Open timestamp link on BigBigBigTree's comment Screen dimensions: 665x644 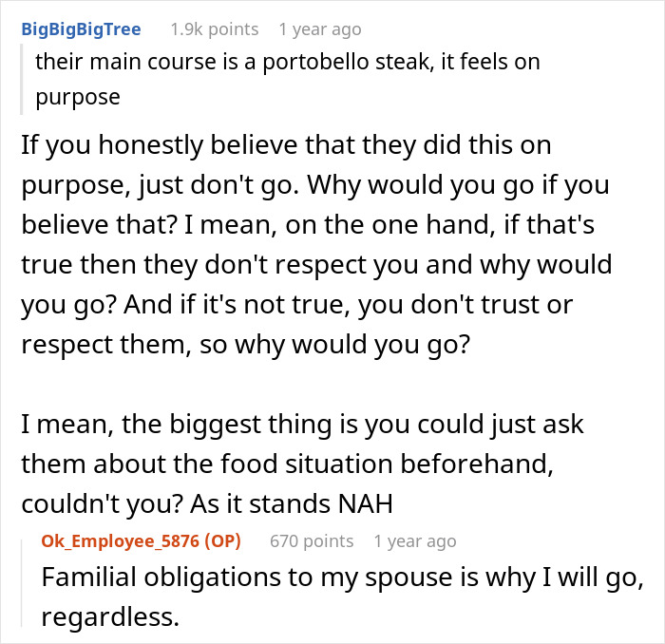click(320, 29)
